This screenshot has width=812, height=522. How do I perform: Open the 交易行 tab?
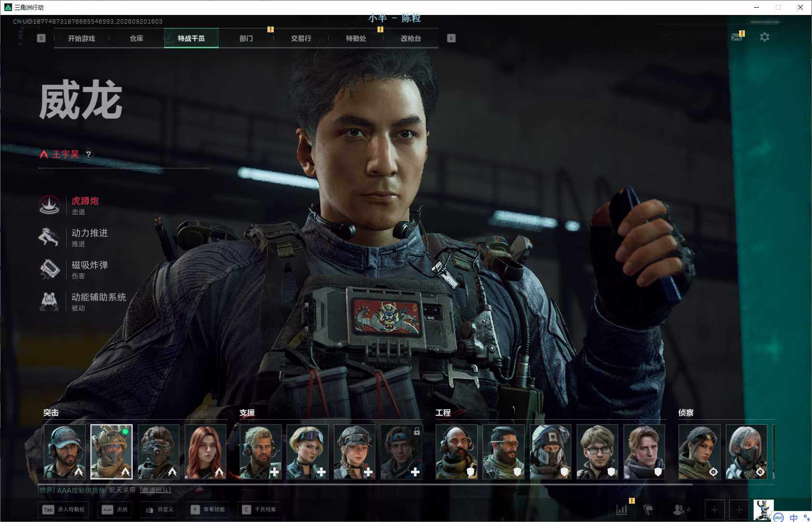[x=301, y=38]
